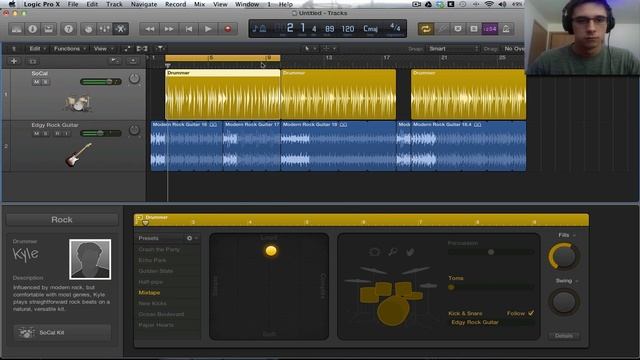640x360 pixels.
Task: Click the Show Automation icon in tracks menu bar
Action: pyautogui.click(x=127, y=49)
